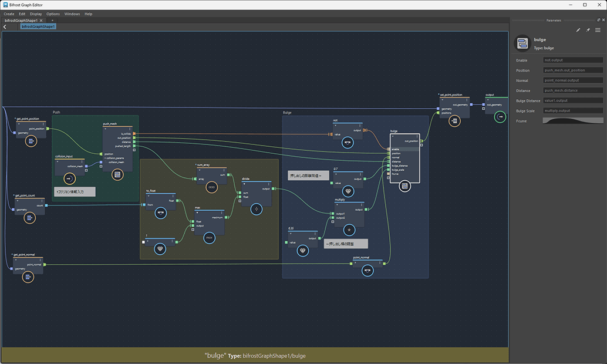This screenshot has width=607, height=364.
Task: Add a new graph tab with plus
Action: pyautogui.click(x=52, y=21)
